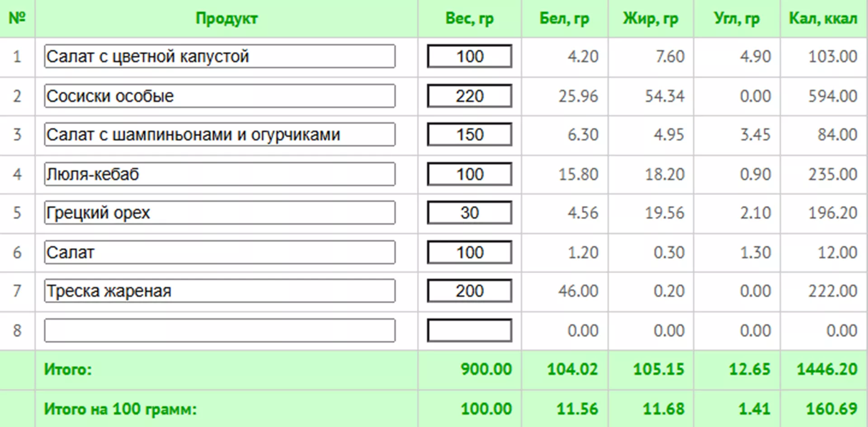Click the empty weight field in row 8
The width and height of the screenshot is (868, 427).
point(469,330)
